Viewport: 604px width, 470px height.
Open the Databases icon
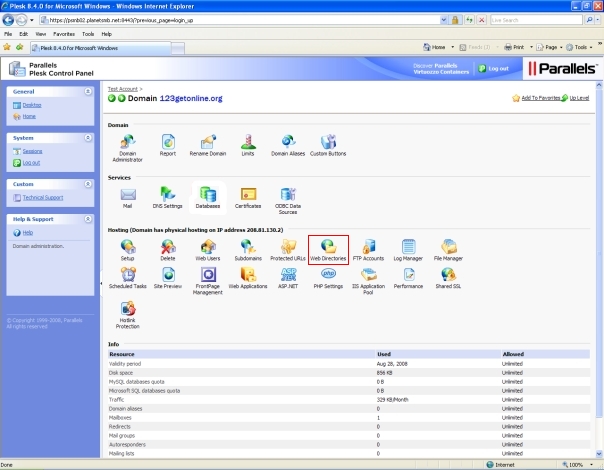(208, 198)
